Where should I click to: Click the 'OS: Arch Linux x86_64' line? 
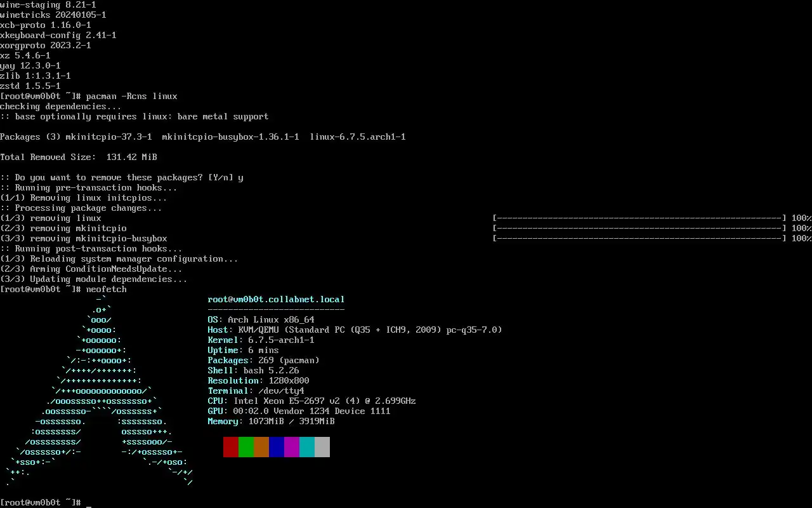click(261, 320)
